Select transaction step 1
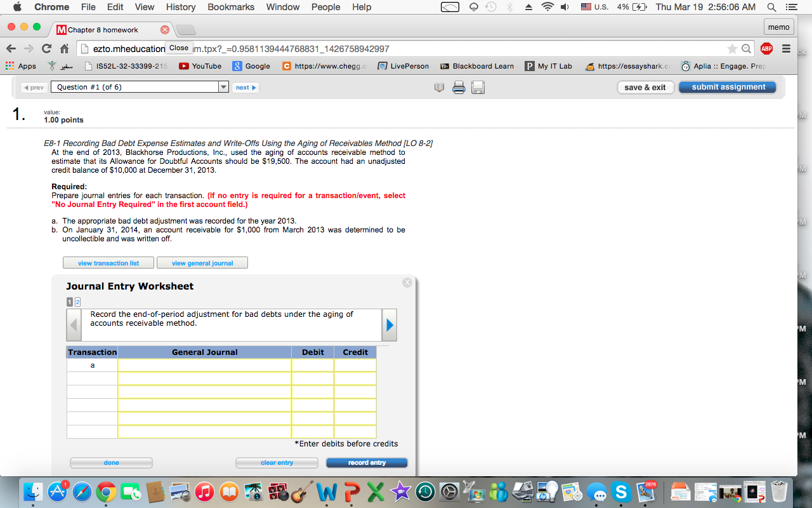This screenshot has height=508, width=812. (70, 302)
